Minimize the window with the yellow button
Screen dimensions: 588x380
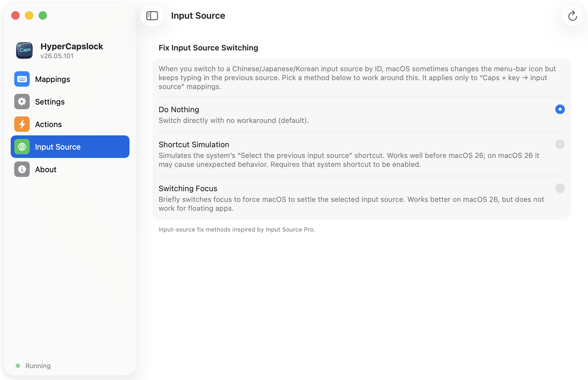point(29,15)
